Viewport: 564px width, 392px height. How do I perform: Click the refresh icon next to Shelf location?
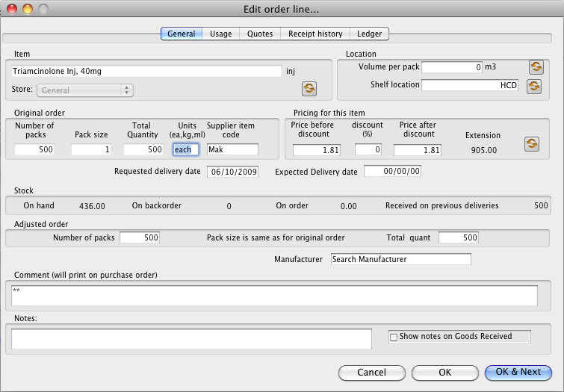534,87
